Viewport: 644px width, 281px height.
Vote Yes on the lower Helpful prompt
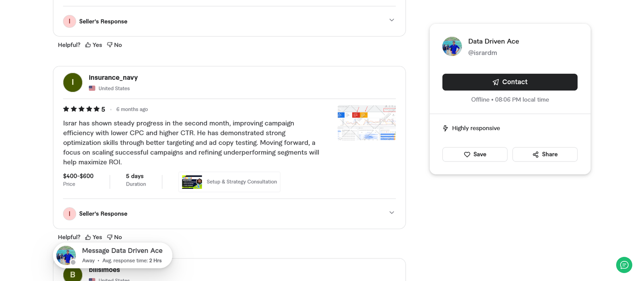(97, 237)
